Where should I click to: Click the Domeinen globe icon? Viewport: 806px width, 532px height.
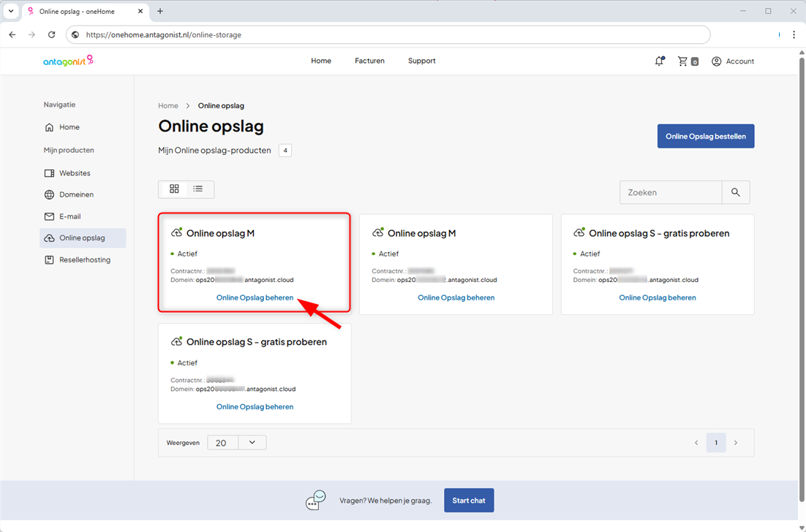49,194
